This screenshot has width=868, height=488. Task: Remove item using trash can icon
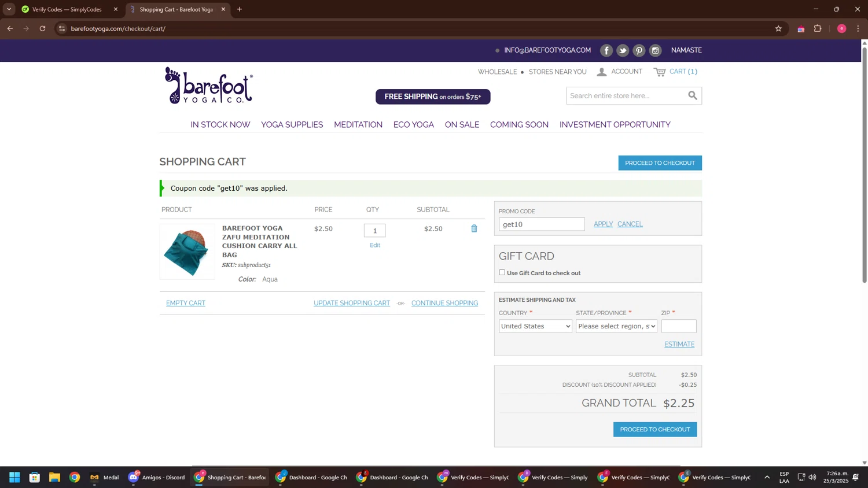pos(474,228)
